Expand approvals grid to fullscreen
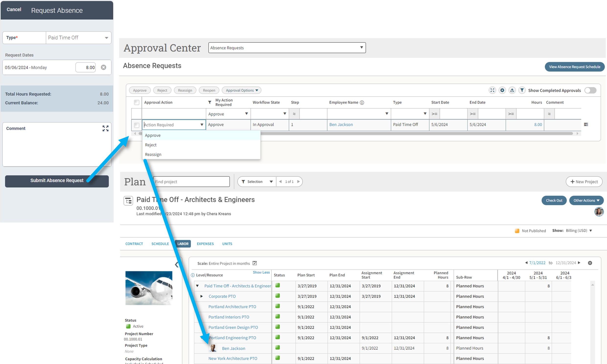 pos(492,90)
